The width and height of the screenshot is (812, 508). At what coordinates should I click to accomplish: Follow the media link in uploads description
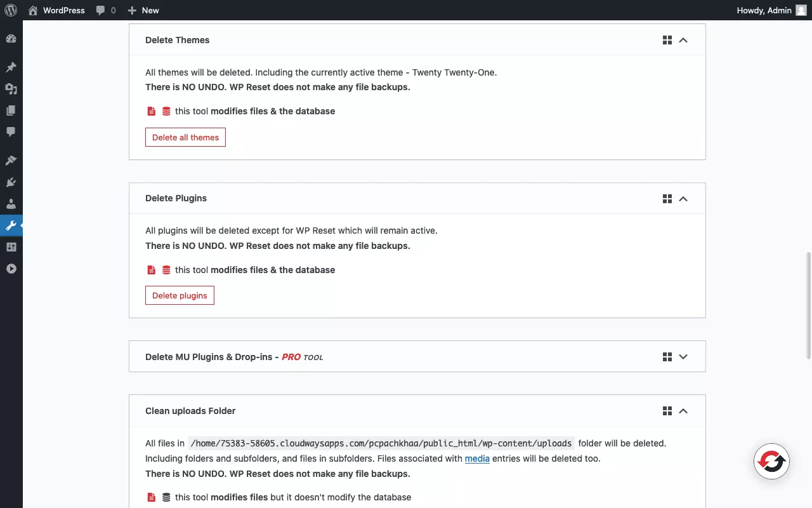point(477,458)
